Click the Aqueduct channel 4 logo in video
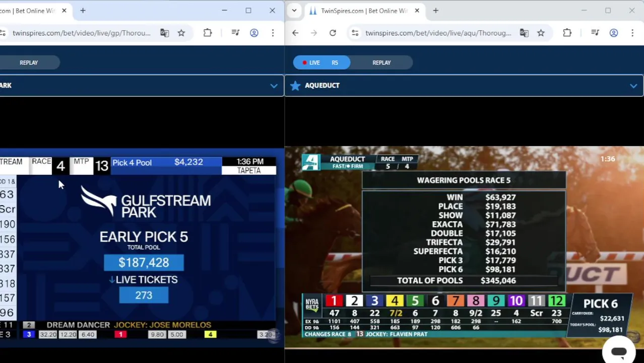The image size is (644, 363). point(310,162)
